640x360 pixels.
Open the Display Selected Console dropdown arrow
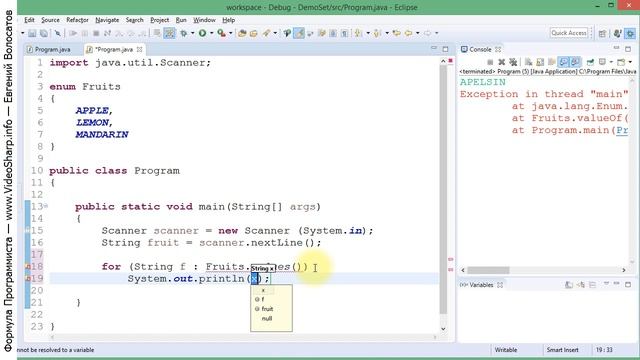[x=611, y=62]
